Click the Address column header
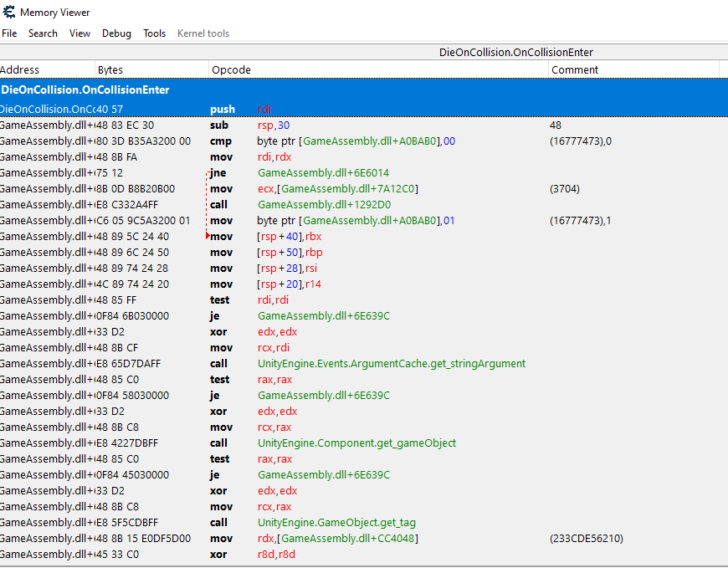Viewport: 728px width, 568px height. click(x=20, y=70)
